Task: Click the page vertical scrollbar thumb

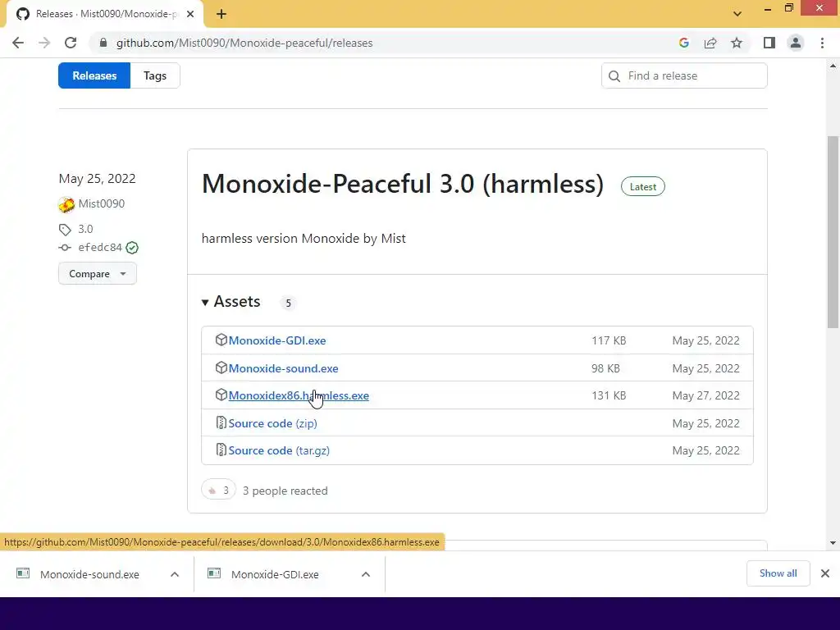Action: click(x=833, y=231)
